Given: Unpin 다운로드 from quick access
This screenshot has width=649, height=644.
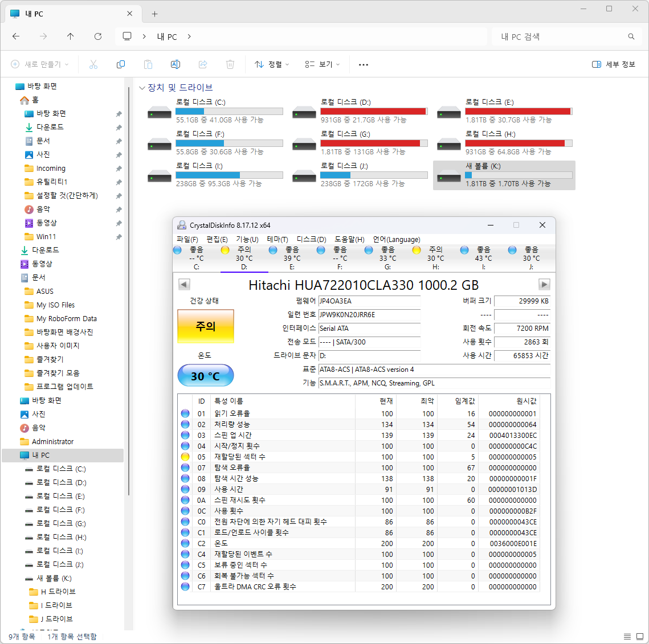Looking at the screenshot, I should point(119,128).
